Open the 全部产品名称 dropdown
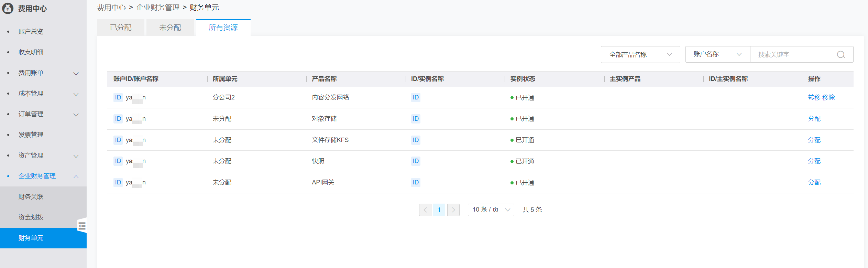This screenshot has height=268, width=868. pos(640,55)
